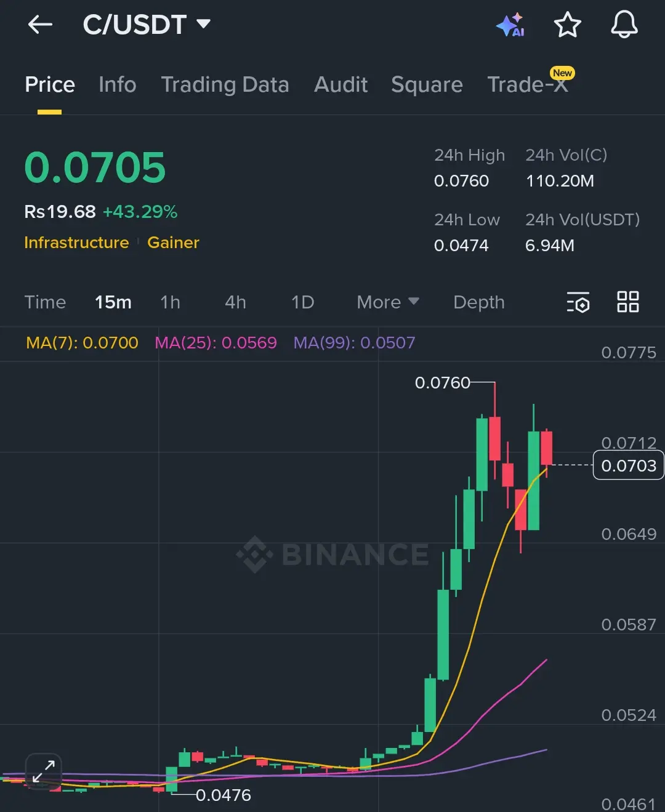Tap the current price 0.0705
This screenshot has height=812, width=665.
95,167
